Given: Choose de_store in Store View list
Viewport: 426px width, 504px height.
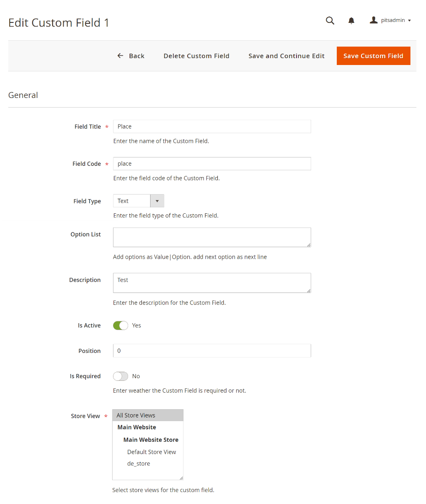Looking at the screenshot, I should (x=139, y=464).
